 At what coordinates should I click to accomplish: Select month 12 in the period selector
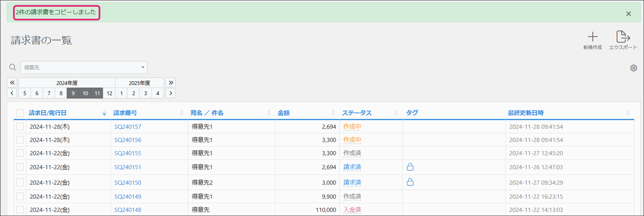[109, 93]
